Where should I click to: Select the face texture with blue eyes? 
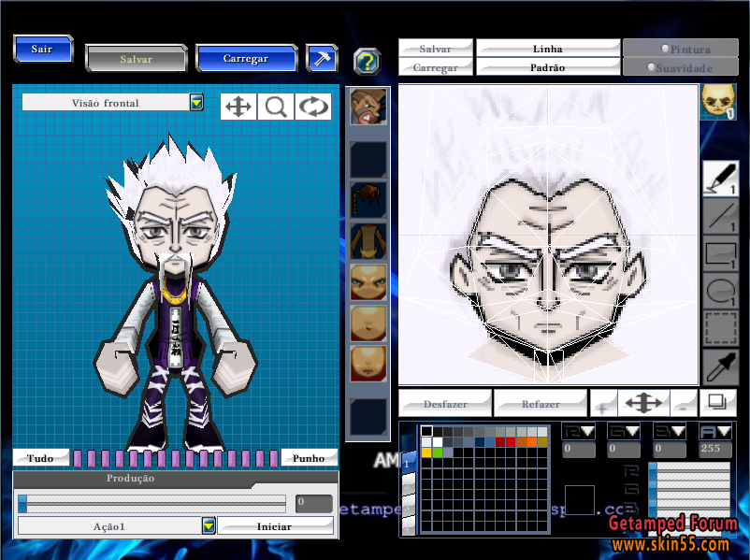click(x=368, y=282)
